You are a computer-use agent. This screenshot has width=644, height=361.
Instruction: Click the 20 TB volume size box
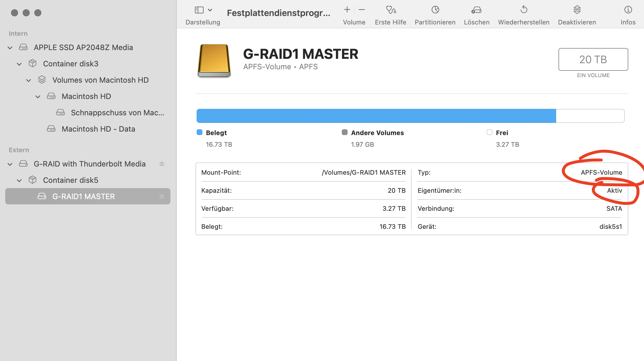click(593, 59)
